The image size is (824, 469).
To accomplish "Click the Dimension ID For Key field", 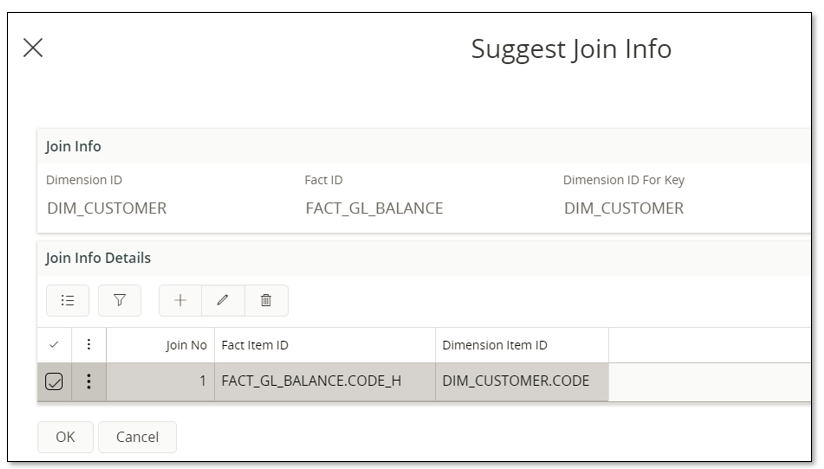I will coord(624,209).
